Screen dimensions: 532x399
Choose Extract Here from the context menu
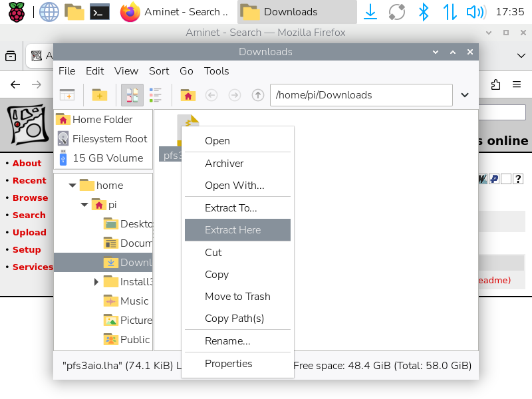(233, 230)
